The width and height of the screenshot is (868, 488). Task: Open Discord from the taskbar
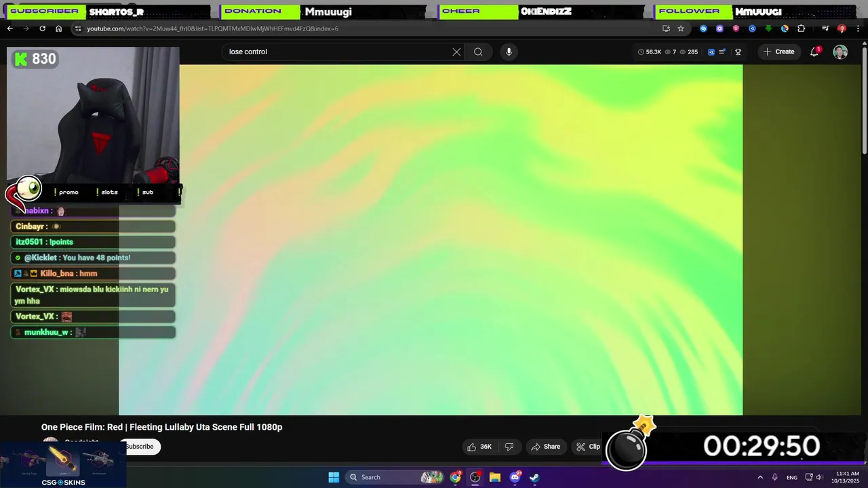pyautogui.click(x=515, y=477)
